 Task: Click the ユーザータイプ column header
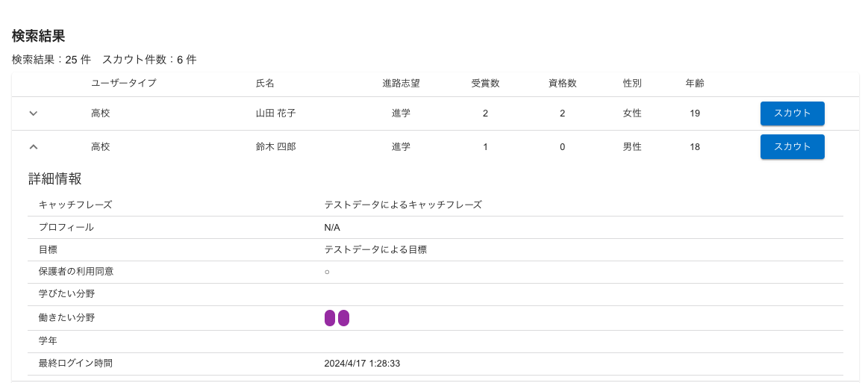coord(124,84)
